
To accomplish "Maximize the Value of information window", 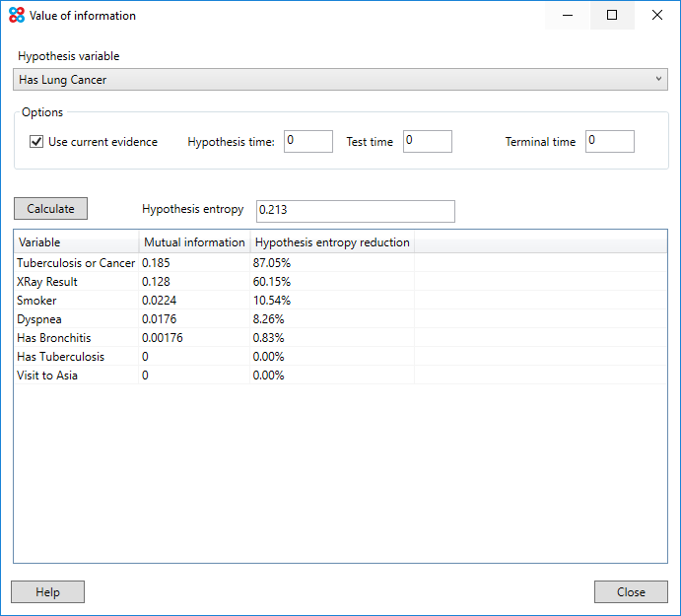I will click(x=612, y=16).
